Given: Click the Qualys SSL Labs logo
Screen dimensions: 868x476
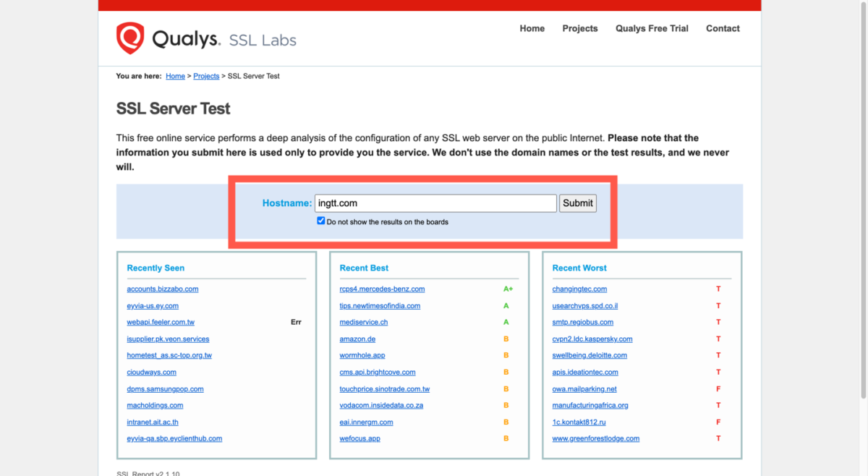Looking at the screenshot, I should (206, 38).
